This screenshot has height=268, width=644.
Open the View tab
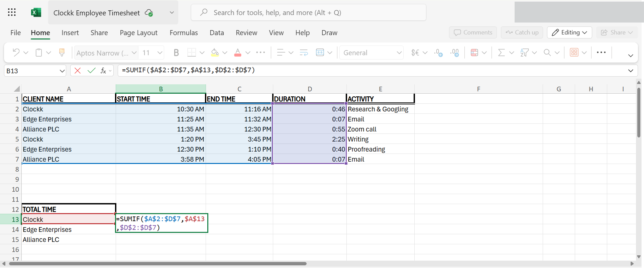coord(276,33)
